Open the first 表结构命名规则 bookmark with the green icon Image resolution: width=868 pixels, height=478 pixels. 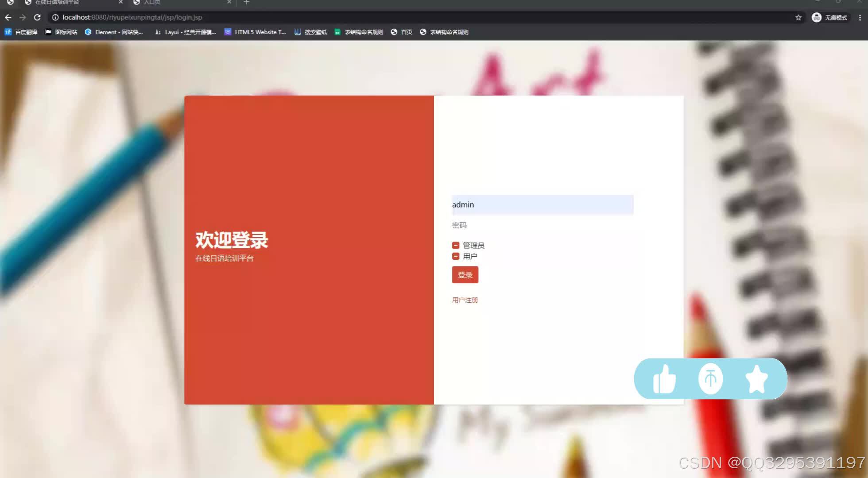(359, 32)
